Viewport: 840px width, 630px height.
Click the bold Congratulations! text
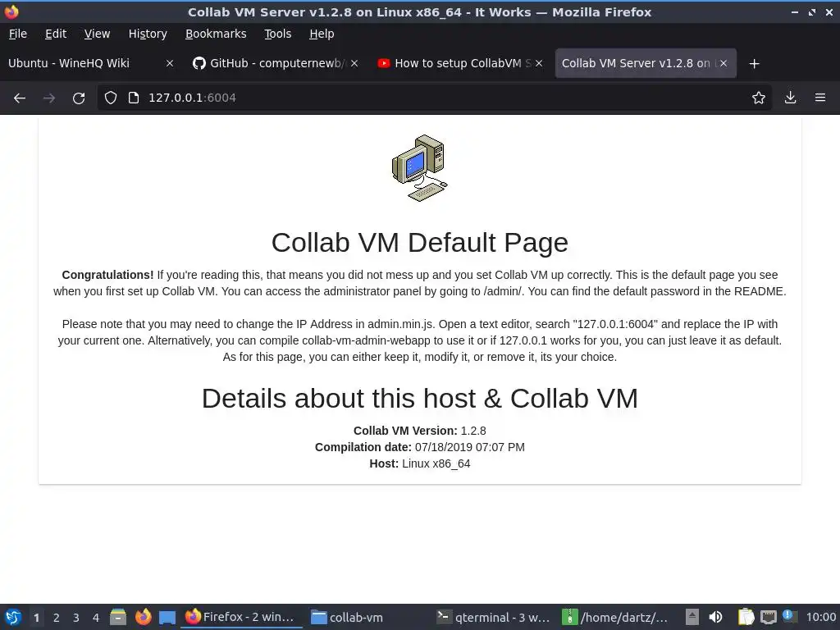coord(107,275)
